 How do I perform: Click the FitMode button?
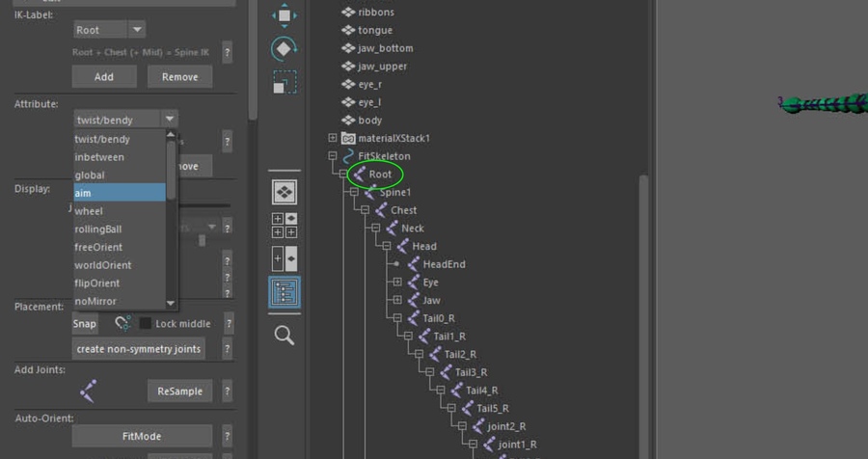[x=142, y=436]
